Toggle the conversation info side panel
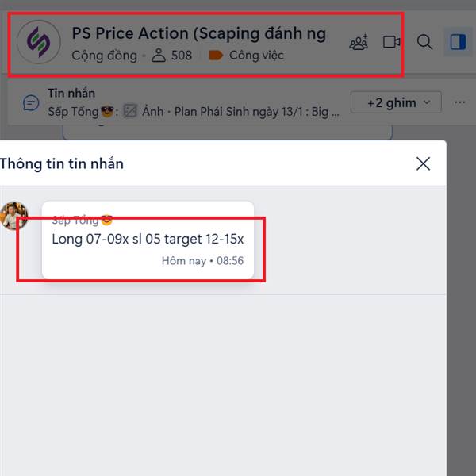 point(458,42)
